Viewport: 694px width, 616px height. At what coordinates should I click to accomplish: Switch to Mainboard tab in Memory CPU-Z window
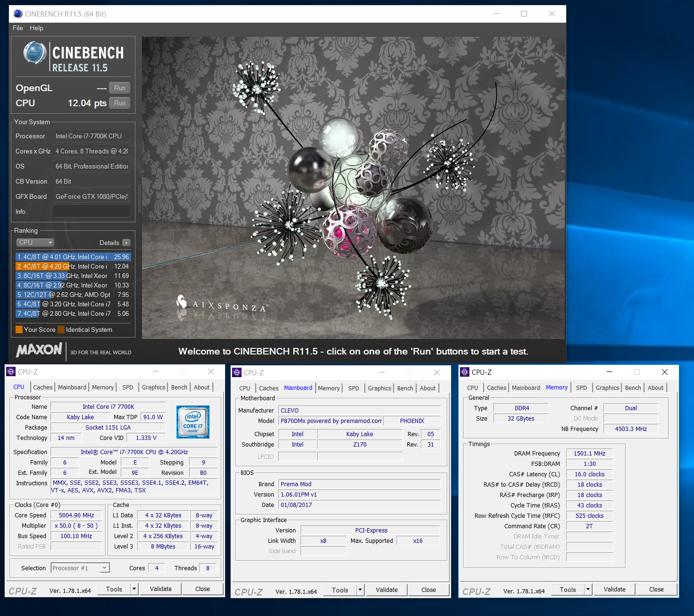pyautogui.click(x=526, y=388)
